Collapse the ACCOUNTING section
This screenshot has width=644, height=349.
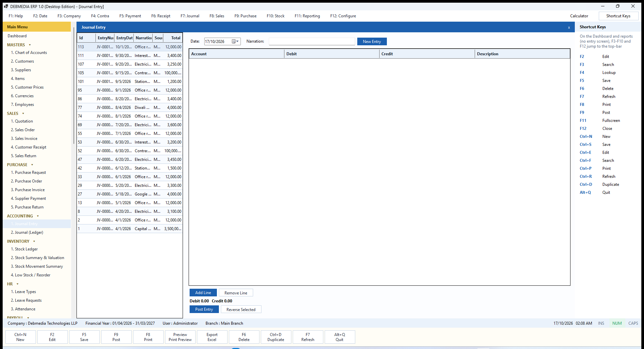38,216
